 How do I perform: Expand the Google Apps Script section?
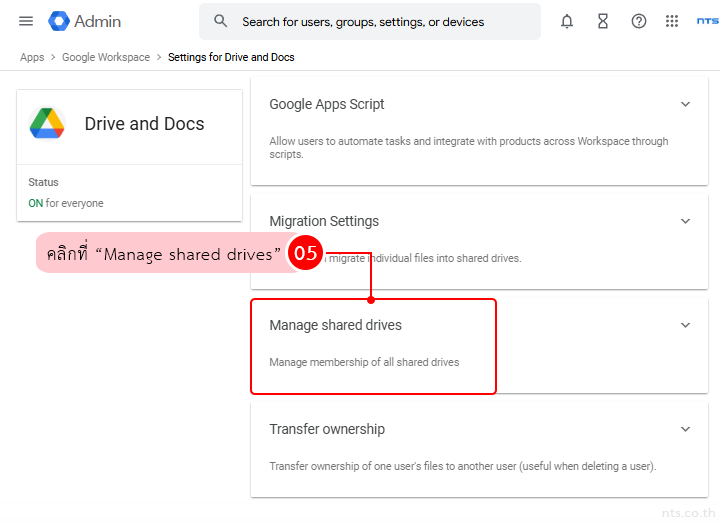[685, 104]
